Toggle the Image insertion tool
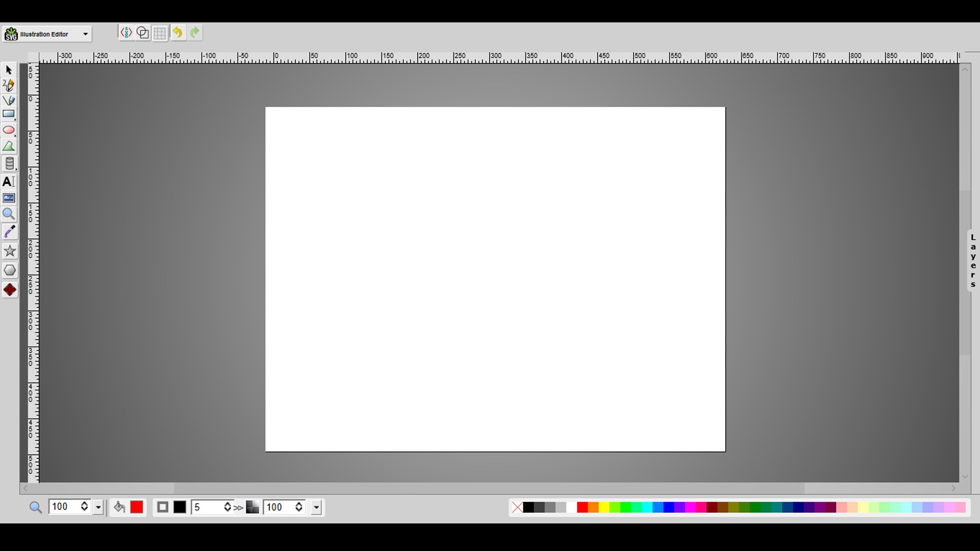 (x=9, y=198)
